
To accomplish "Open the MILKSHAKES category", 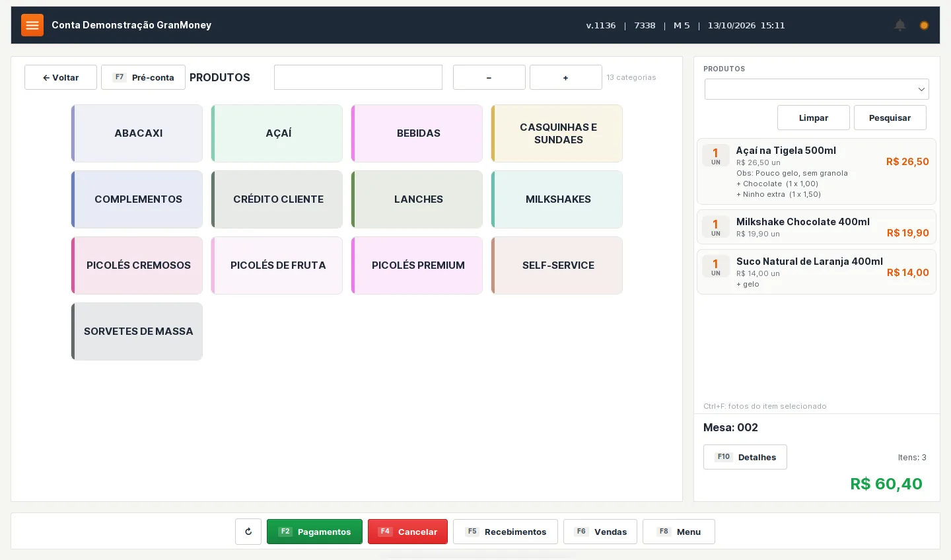I will click(x=557, y=199).
